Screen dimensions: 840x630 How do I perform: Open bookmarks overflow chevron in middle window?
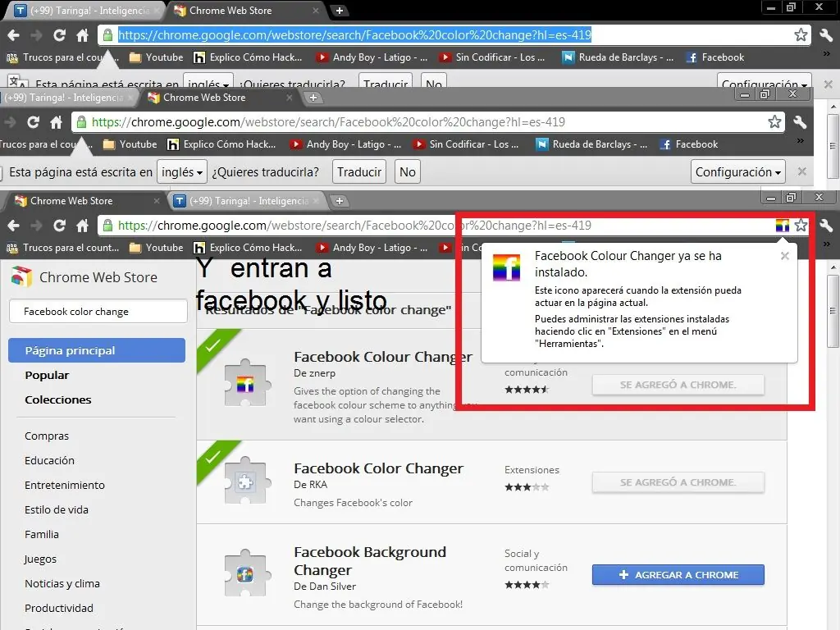click(x=801, y=141)
